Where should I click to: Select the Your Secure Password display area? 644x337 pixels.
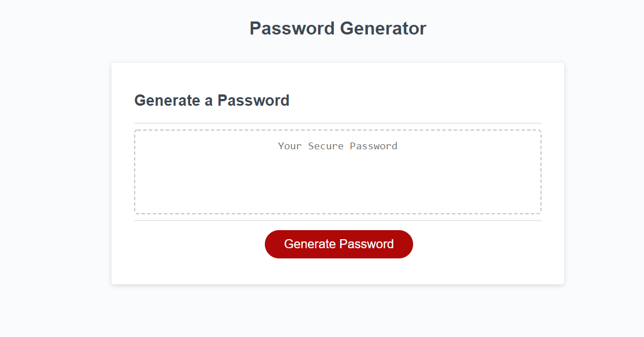click(338, 171)
